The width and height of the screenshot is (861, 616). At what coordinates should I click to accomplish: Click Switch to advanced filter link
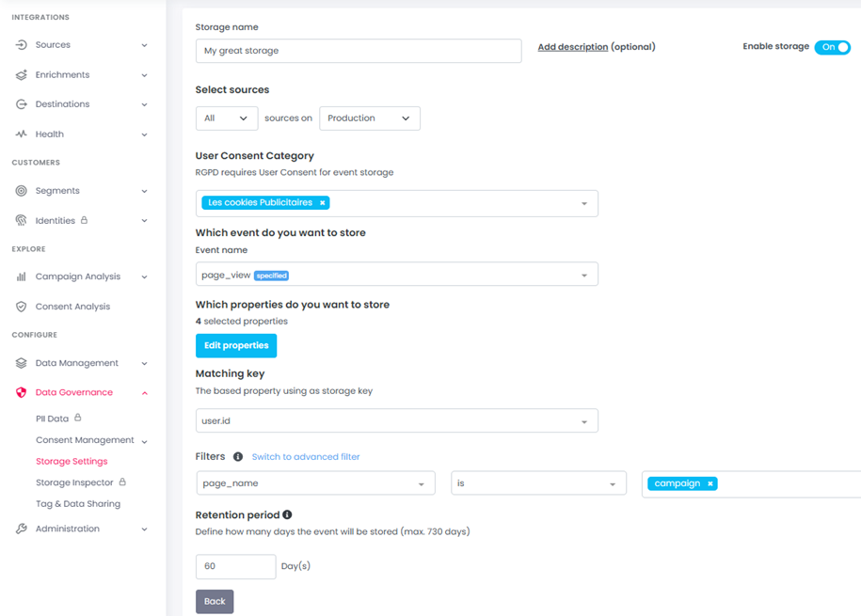coord(306,457)
